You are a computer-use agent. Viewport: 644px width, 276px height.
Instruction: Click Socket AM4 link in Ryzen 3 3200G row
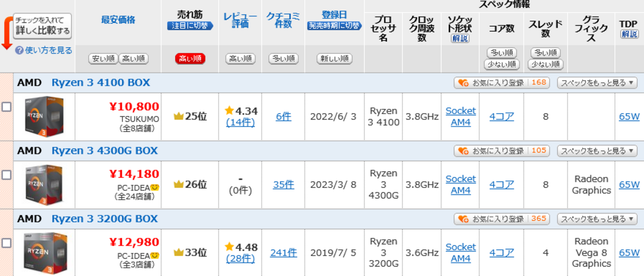tap(461, 252)
